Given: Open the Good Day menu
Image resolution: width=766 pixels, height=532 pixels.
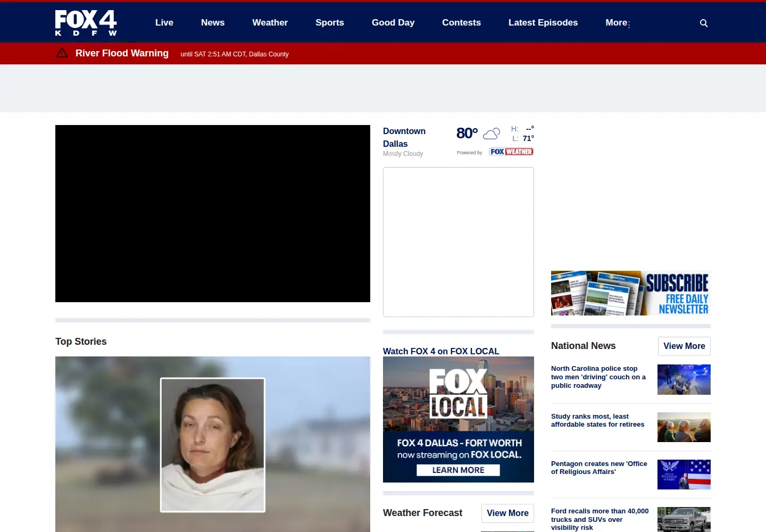Looking at the screenshot, I should (x=393, y=22).
